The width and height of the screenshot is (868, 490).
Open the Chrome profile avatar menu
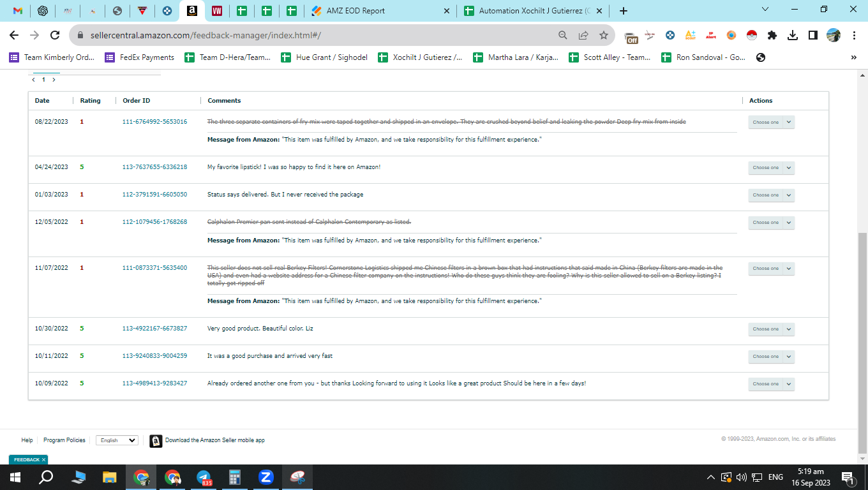(833, 36)
